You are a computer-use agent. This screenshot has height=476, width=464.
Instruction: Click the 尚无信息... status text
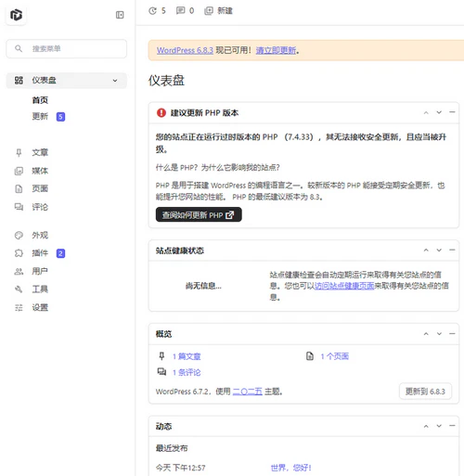tap(203, 286)
